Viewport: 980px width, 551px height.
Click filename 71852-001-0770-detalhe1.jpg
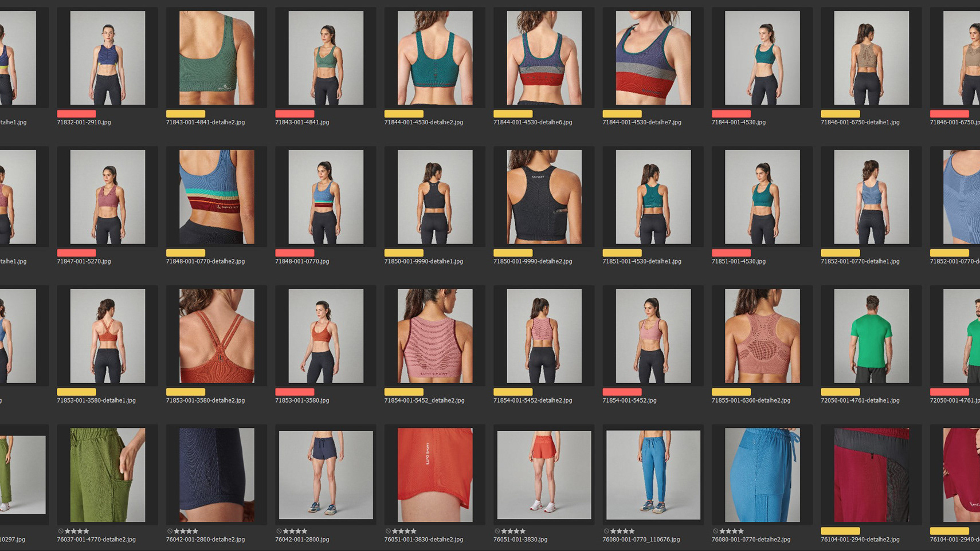(860, 261)
